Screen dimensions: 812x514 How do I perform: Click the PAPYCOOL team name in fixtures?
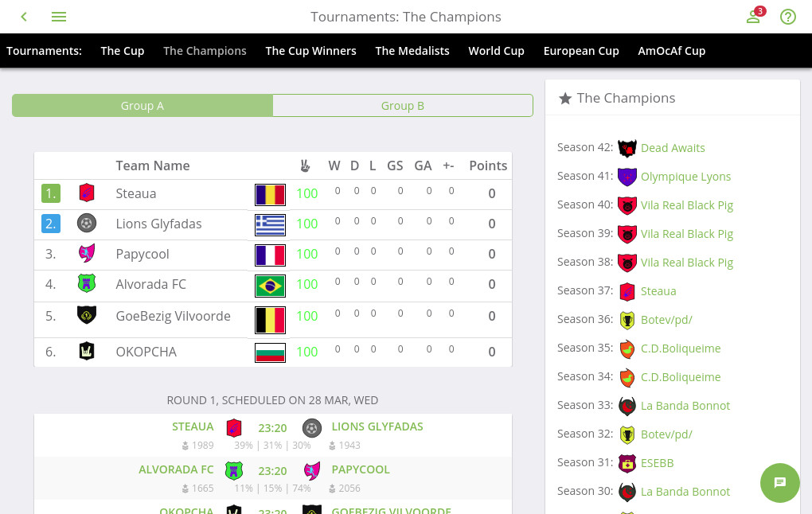[361, 469]
